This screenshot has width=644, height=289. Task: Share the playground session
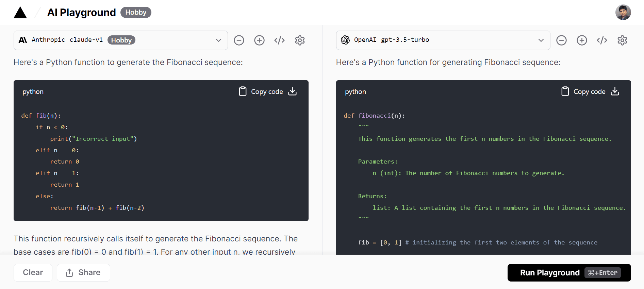click(83, 272)
